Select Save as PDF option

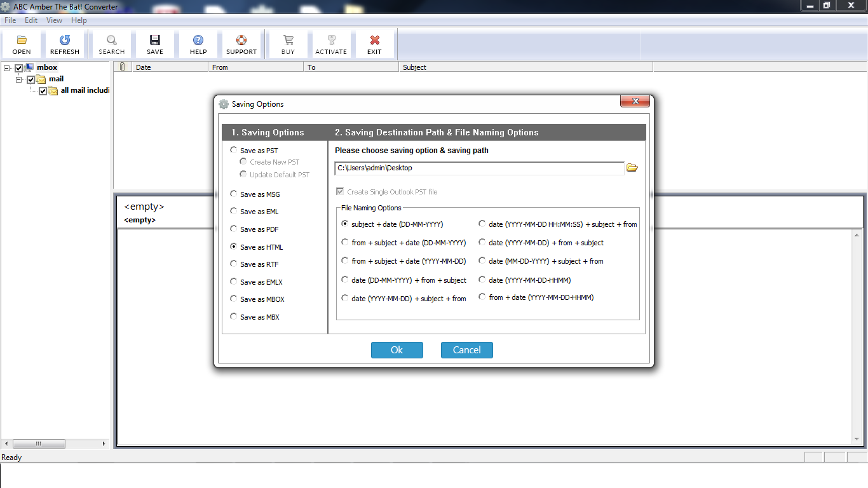pos(254,229)
